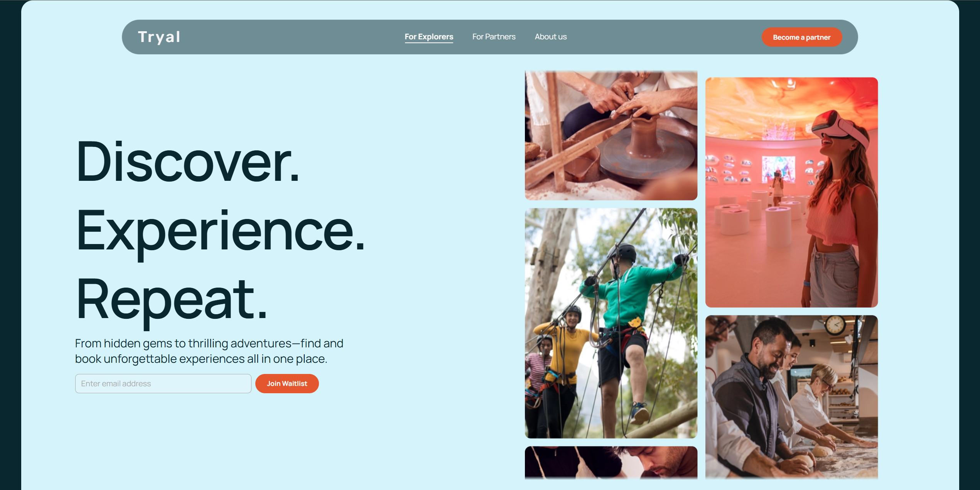
Task: Select the ropes course adventure photo
Action: (x=611, y=323)
